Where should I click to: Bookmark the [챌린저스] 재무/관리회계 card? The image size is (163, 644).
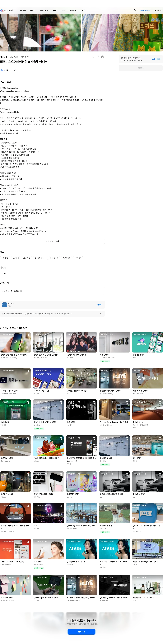tap(94, 335)
